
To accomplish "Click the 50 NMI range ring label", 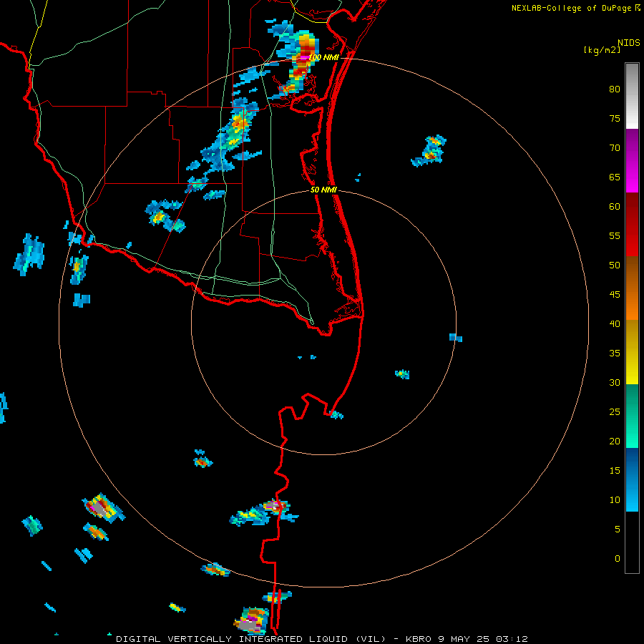I will click(323, 190).
